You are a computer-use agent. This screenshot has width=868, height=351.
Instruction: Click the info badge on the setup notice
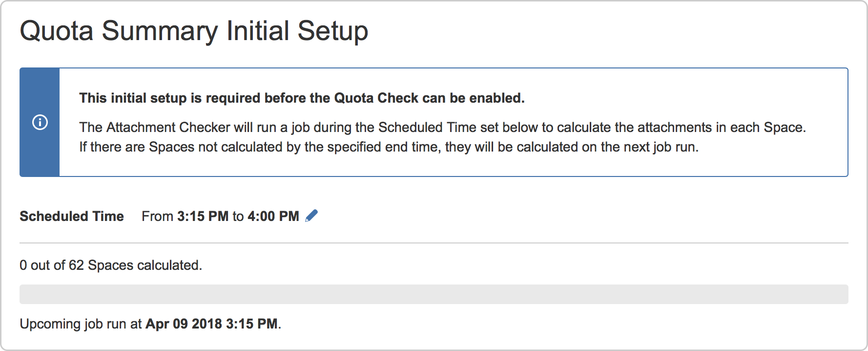coord(39,122)
